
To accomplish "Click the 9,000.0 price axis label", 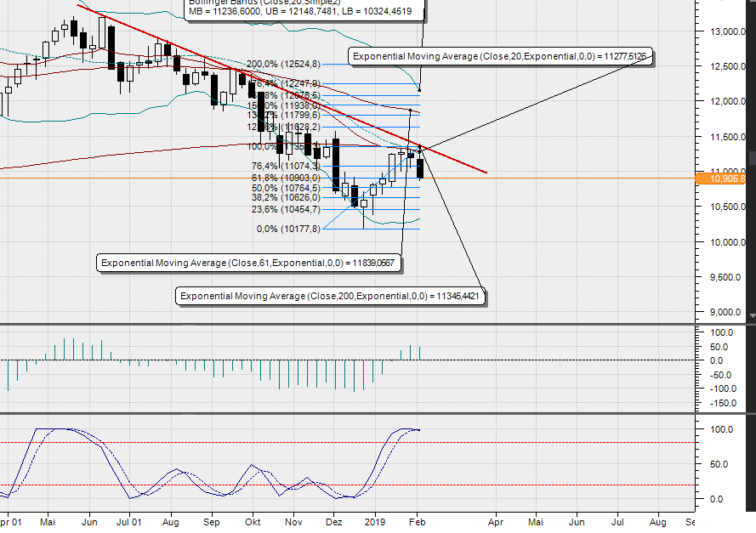I will click(x=725, y=312).
